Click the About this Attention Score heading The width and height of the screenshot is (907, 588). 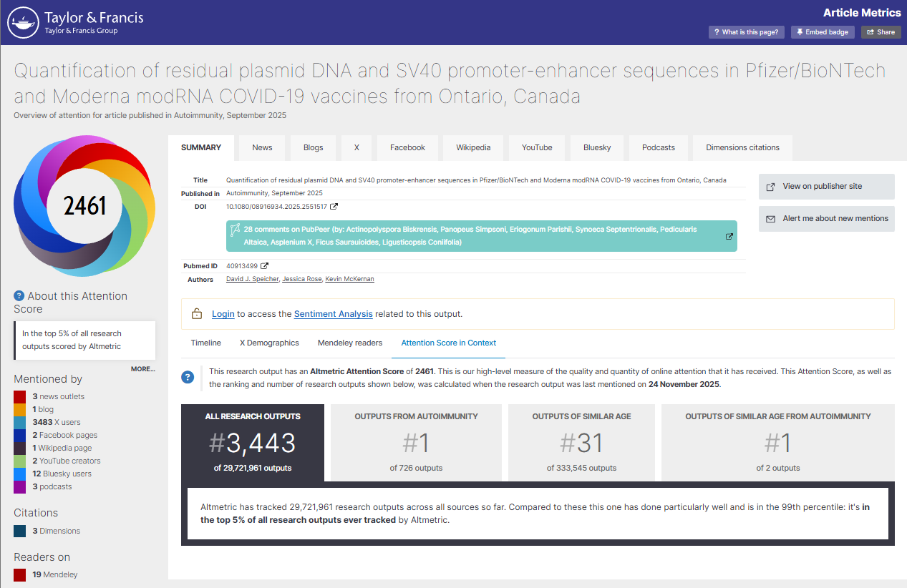coord(71,303)
